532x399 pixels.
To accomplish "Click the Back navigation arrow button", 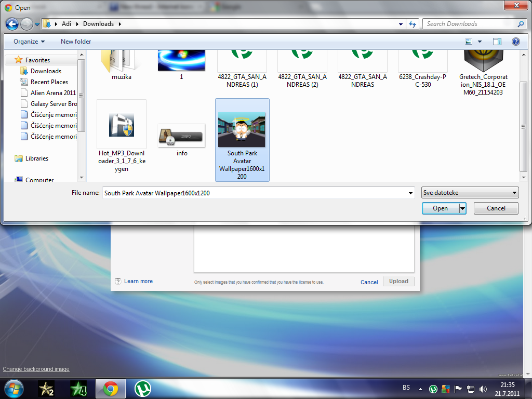I will pyautogui.click(x=12, y=24).
